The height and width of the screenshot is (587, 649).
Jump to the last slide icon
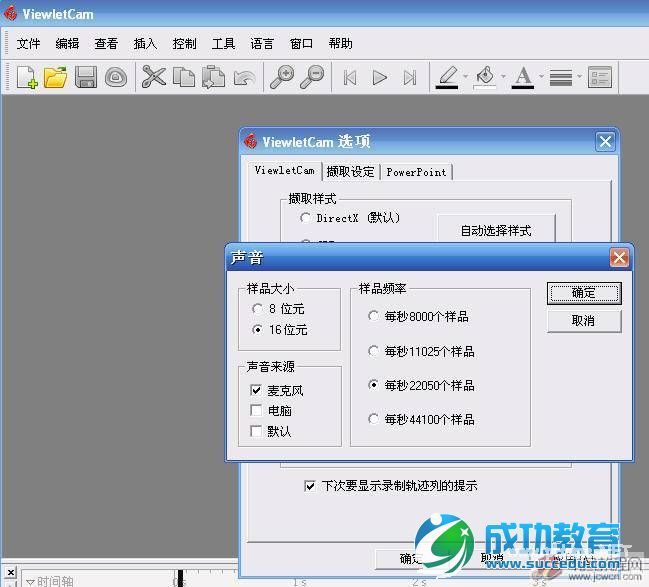click(x=409, y=77)
